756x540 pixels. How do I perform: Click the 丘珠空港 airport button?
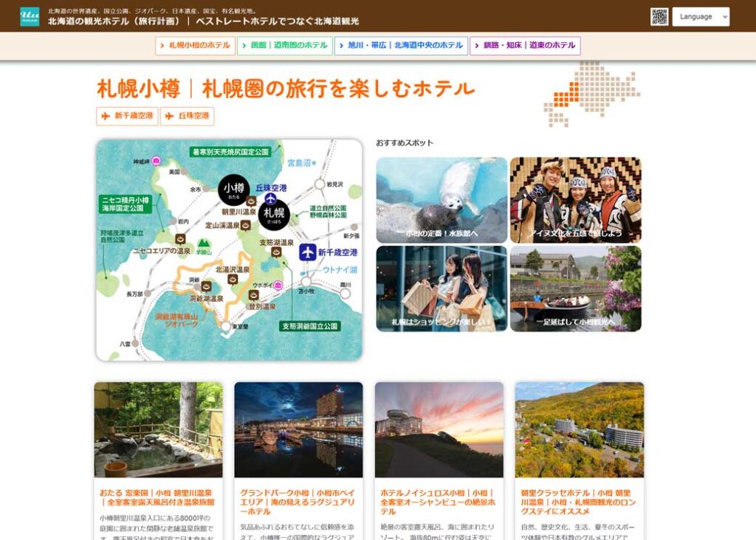tap(187, 117)
